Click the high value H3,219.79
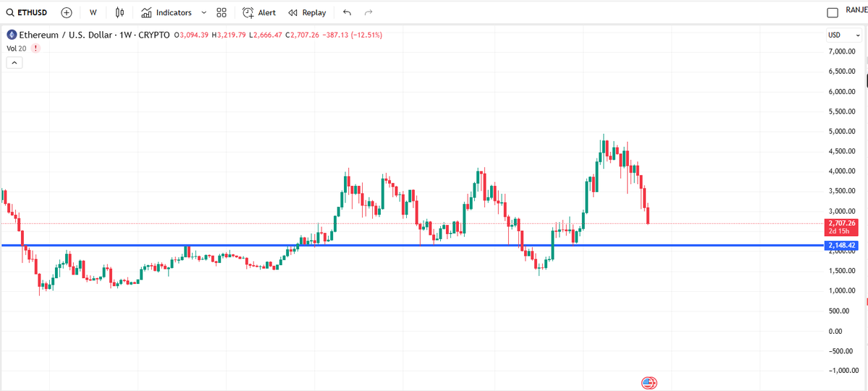Screen dimensions: 868x391 pyautogui.click(x=229, y=35)
